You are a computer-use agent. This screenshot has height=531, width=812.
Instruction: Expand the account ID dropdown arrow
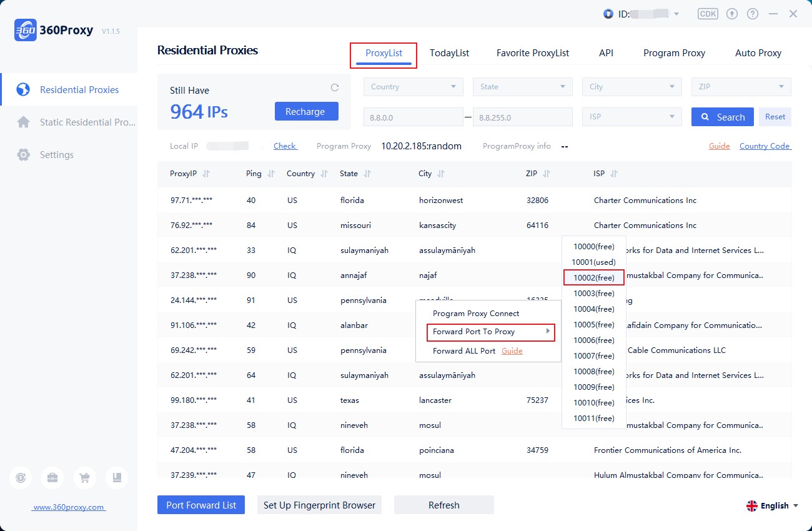[x=676, y=14]
